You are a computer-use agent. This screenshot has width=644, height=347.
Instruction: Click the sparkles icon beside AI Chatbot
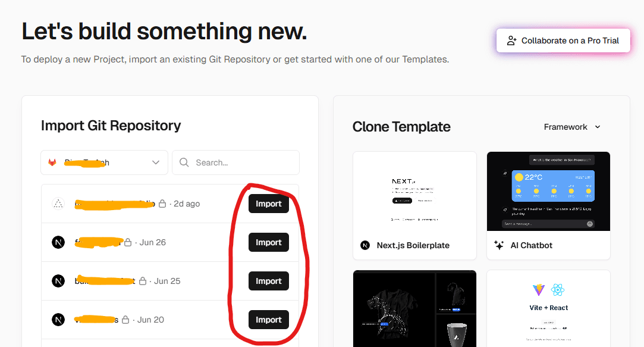click(x=498, y=245)
